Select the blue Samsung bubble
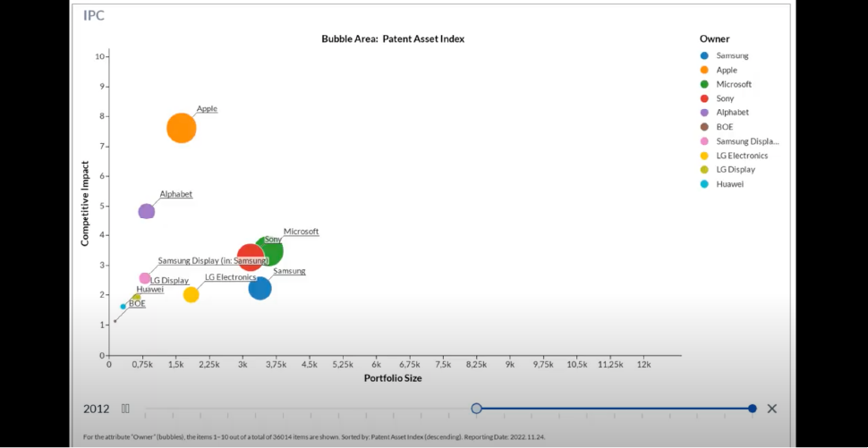Screen dimensions: 868x448 pos(260,288)
